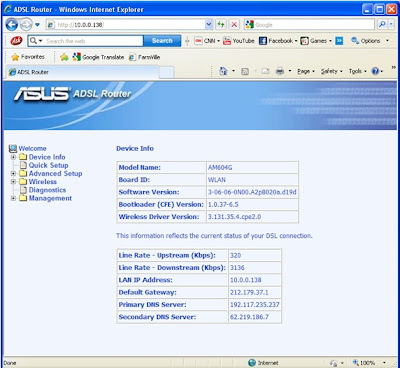Click the Help question mark icon
The width and height of the screenshot is (400, 368).
375,71
